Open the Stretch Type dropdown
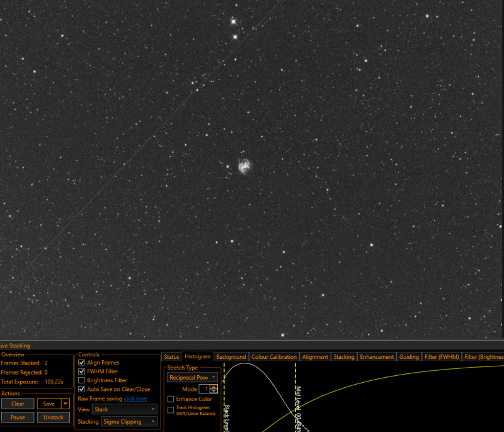The height and width of the screenshot is (432, 504). [192, 377]
